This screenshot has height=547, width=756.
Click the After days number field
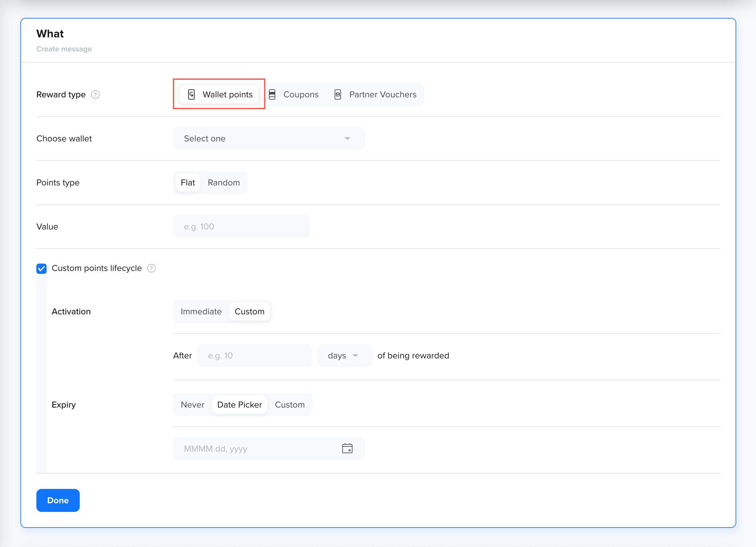point(254,356)
